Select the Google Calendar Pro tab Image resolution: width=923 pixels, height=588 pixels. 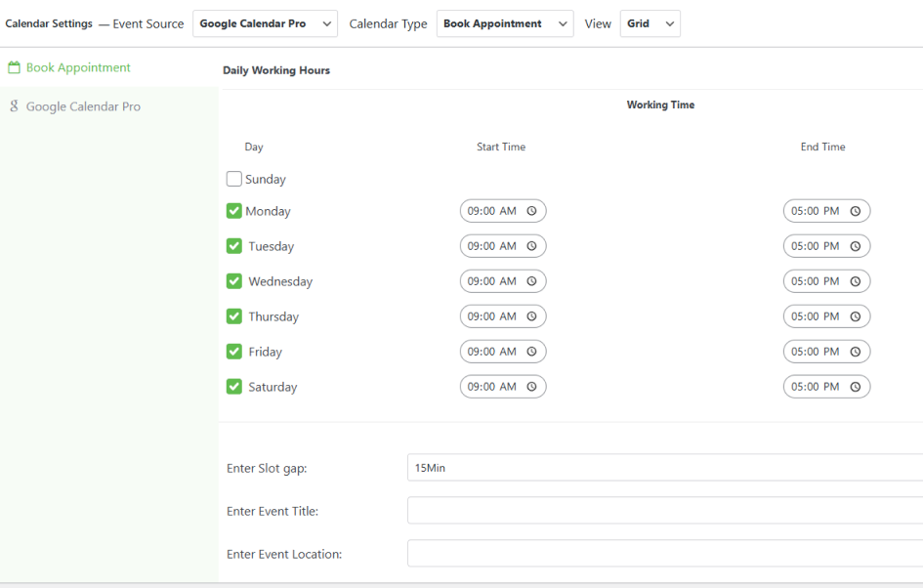click(x=83, y=106)
